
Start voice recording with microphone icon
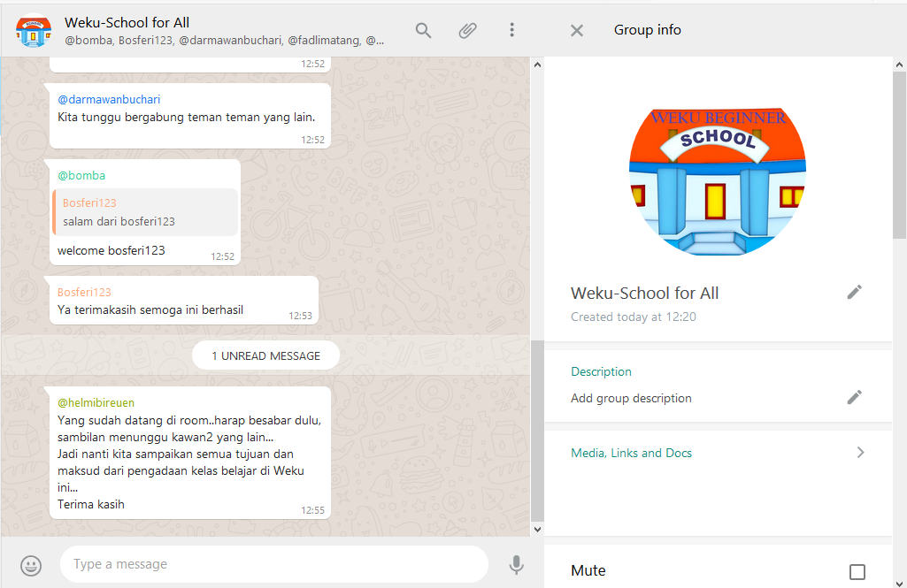(x=517, y=565)
